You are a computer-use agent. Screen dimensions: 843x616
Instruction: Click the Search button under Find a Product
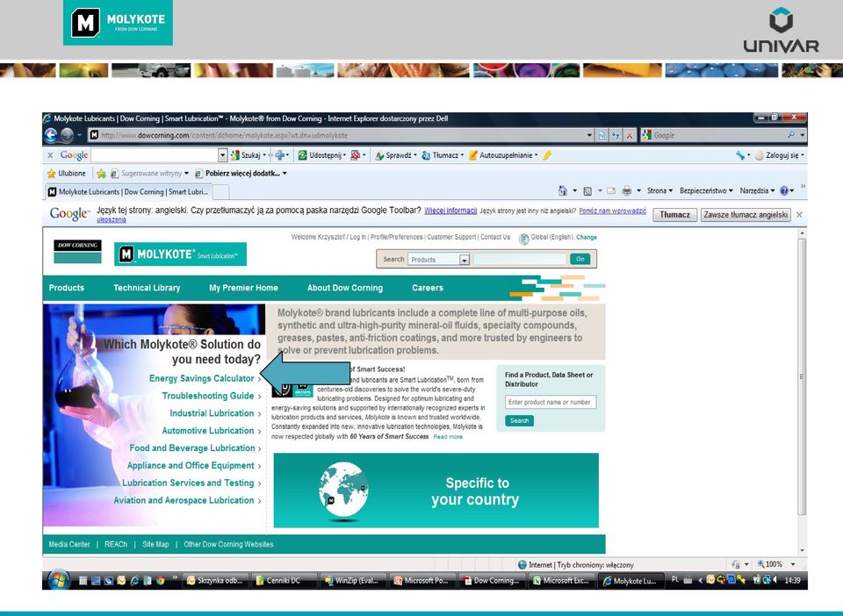(519, 420)
